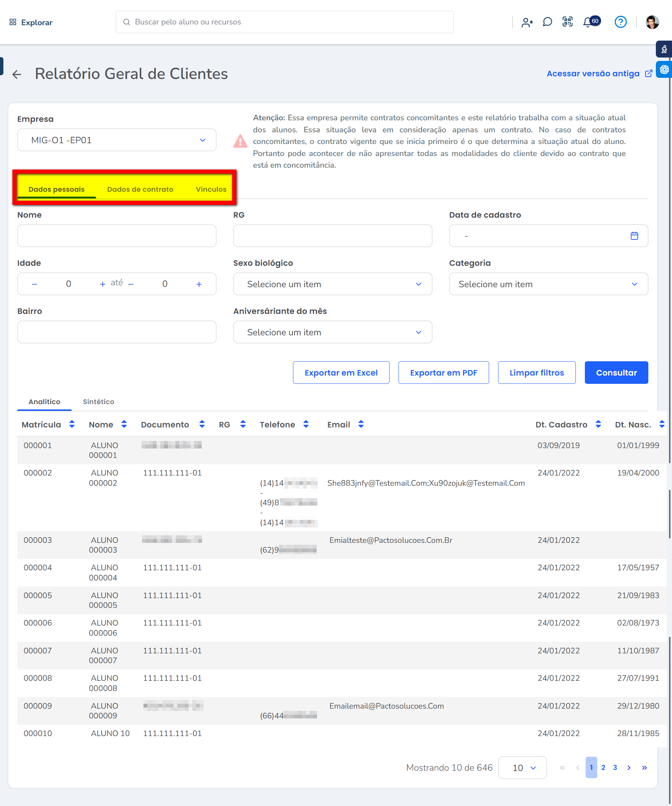The width and height of the screenshot is (672, 806).
Task: Sort table by Matrícula column
Action: pyautogui.click(x=72, y=424)
